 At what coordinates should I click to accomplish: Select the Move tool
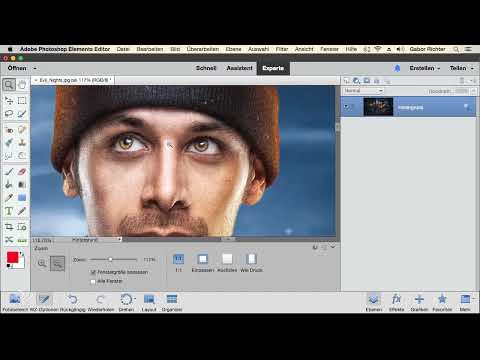point(9,100)
